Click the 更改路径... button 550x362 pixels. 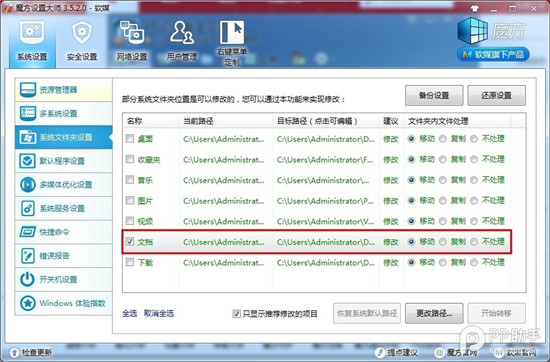(434, 313)
